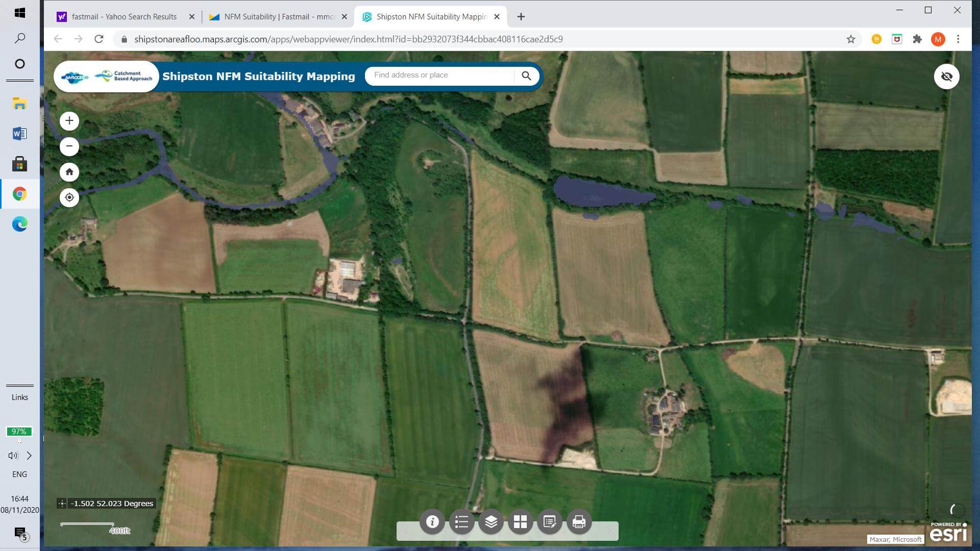Open the Legend widget

pyautogui.click(x=461, y=522)
